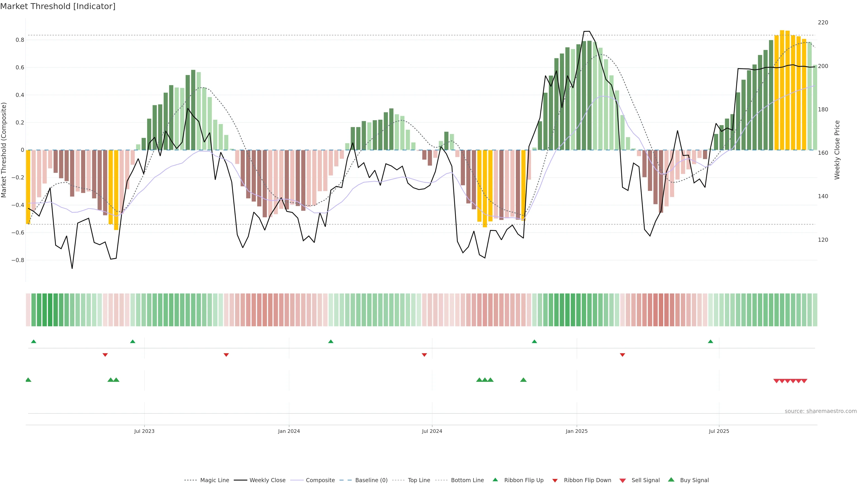Click the leftmost green buy signal marker
This screenshot has height=488, width=868.
[28, 380]
